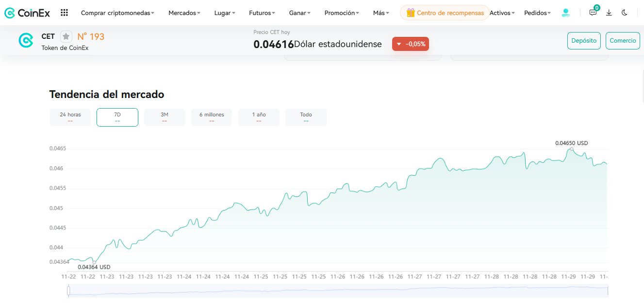This screenshot has height=308, width=644.
Task: Select the 1 año time range
Action: [259, 117]
